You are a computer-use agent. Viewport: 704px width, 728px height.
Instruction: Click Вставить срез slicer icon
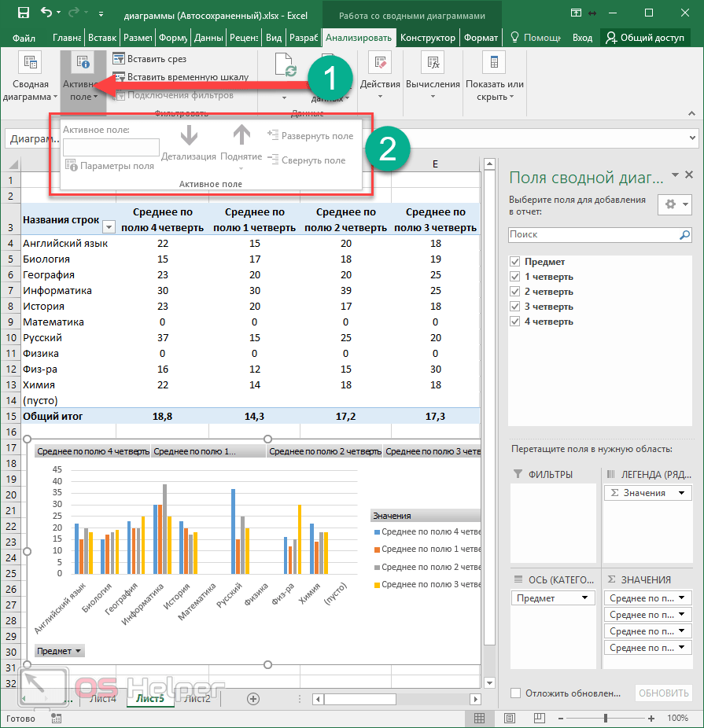point(119,59)
